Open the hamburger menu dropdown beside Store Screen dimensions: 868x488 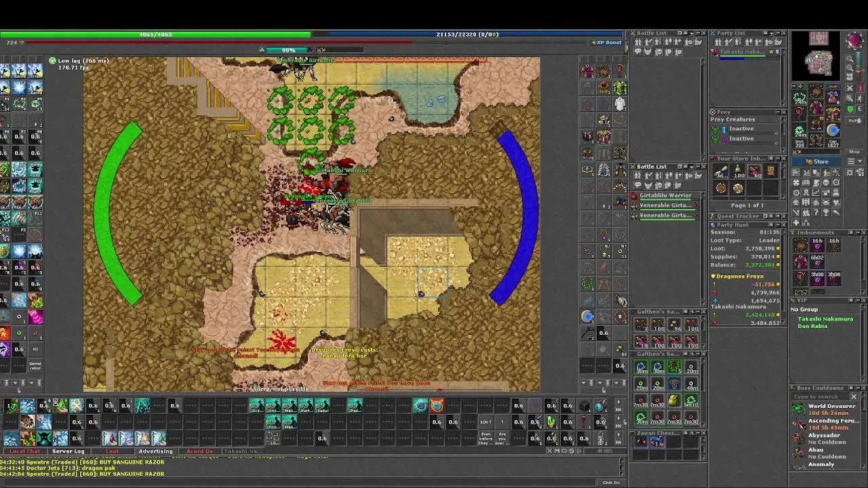(x=854, y=161)
